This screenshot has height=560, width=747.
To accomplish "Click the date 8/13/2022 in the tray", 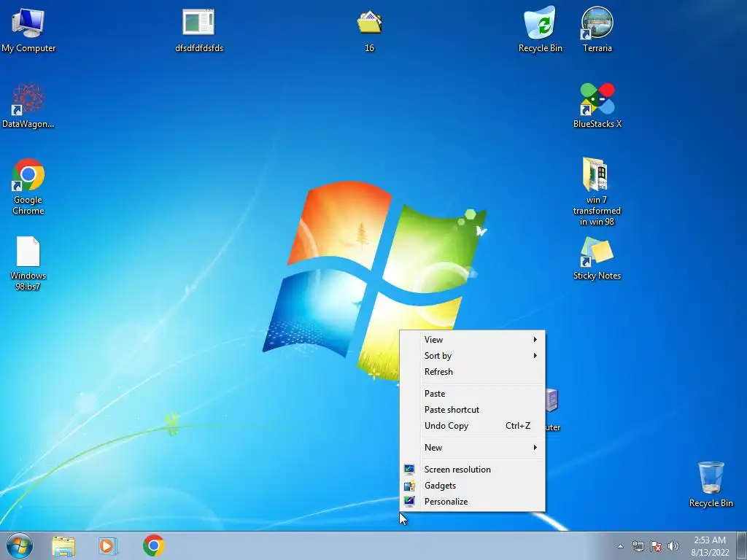I will click(x=710, y=553).
